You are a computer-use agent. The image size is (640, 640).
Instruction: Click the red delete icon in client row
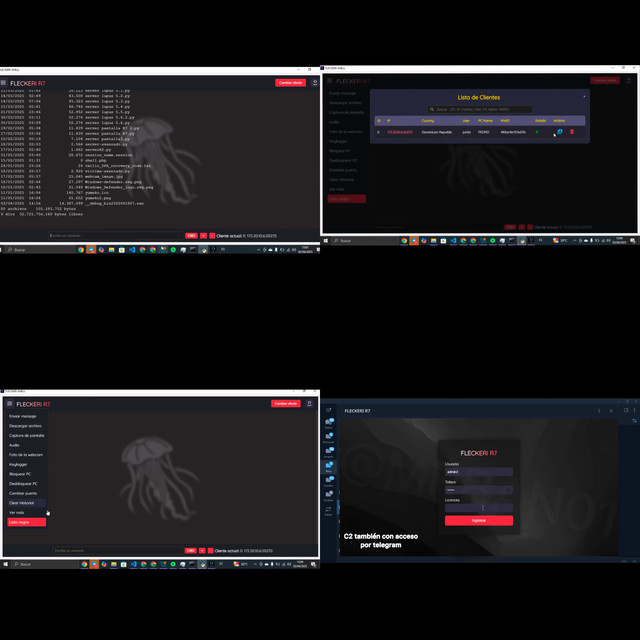[x=572, y=132]
